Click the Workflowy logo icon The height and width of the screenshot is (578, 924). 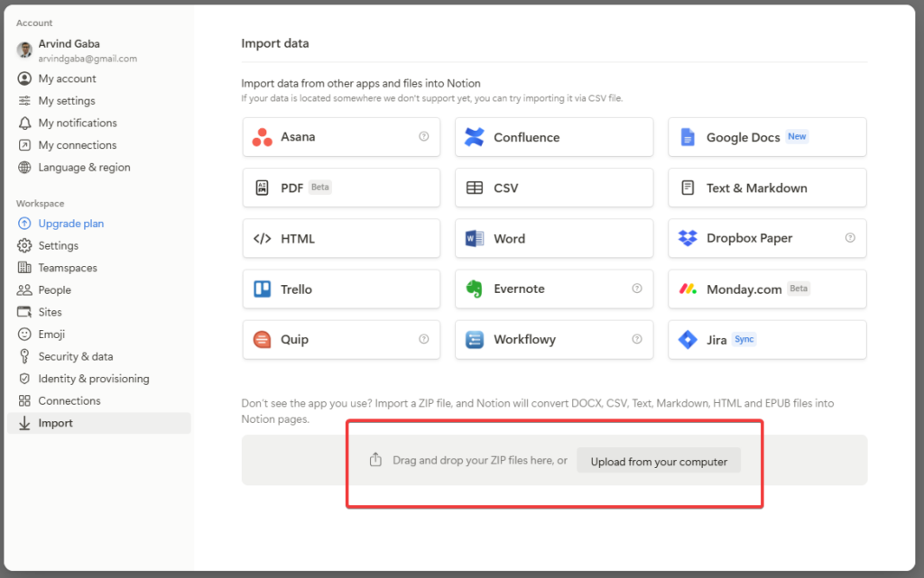pyautogui.click(x=475, y=340)
